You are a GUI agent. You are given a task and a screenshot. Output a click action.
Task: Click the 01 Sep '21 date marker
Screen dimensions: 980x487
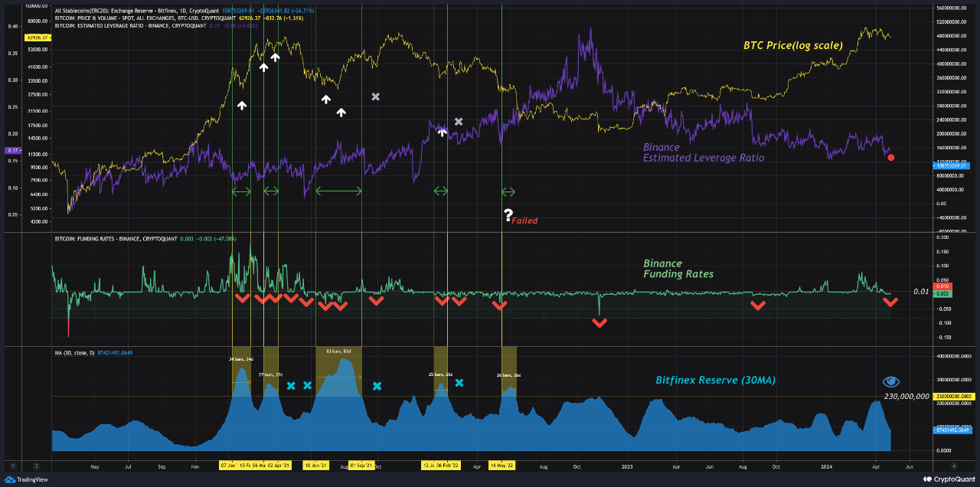(361, 465)
